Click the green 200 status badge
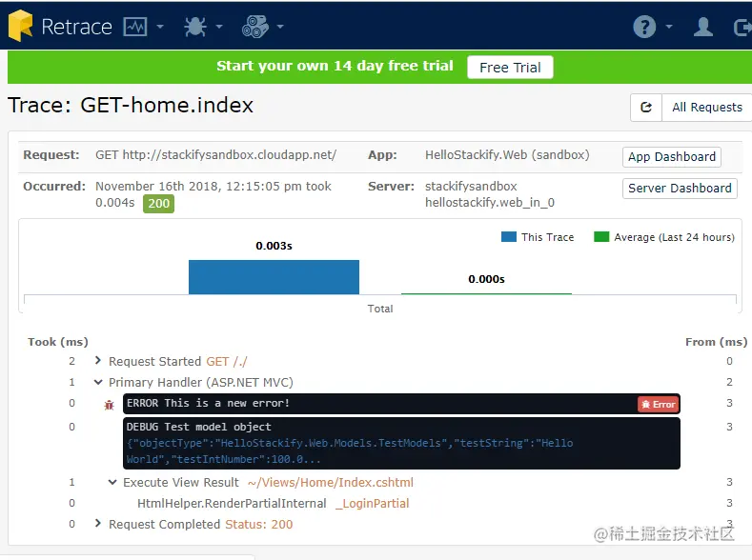 click(x=159, y=204)
